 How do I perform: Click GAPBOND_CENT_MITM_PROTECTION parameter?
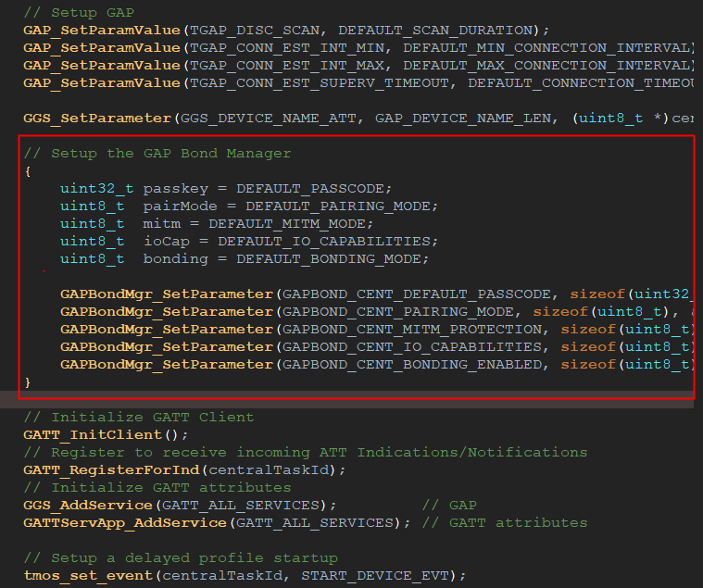coord(412,329)
